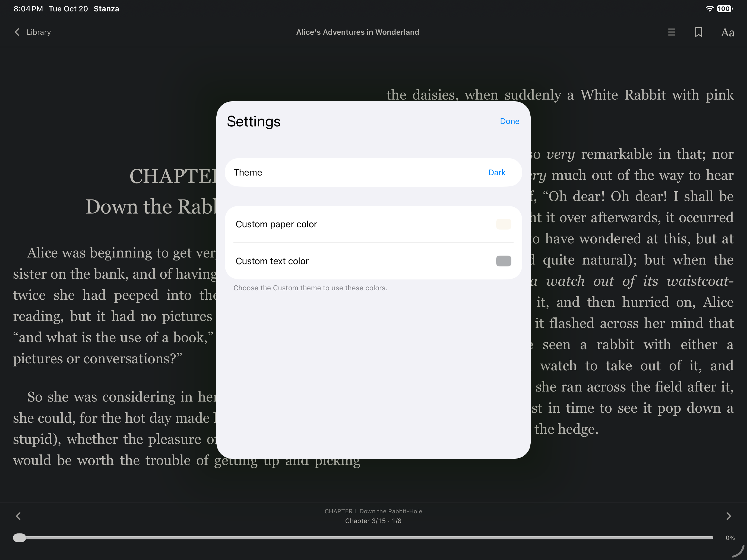Image resolution: width=747 pixels, height=560 pixels.
Task: Go back using Library chevron
Action: 17,32
